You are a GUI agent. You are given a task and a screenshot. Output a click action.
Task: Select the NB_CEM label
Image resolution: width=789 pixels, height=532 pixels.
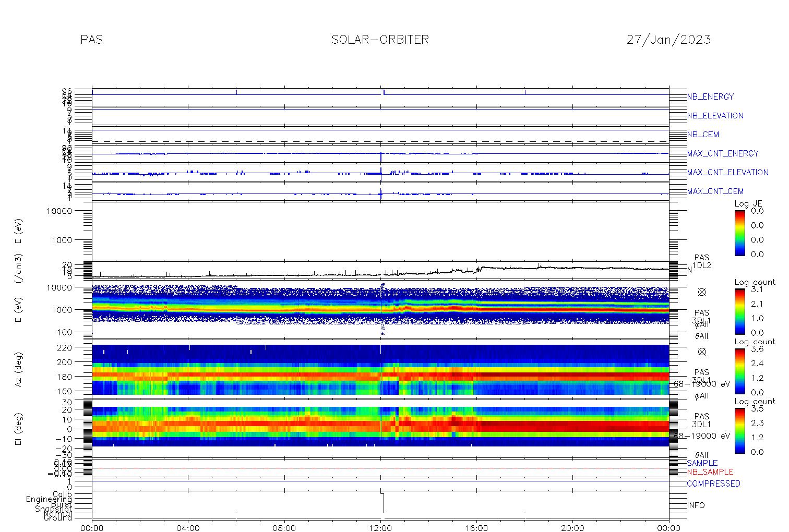pyautogui.click(x=703, y=135)
